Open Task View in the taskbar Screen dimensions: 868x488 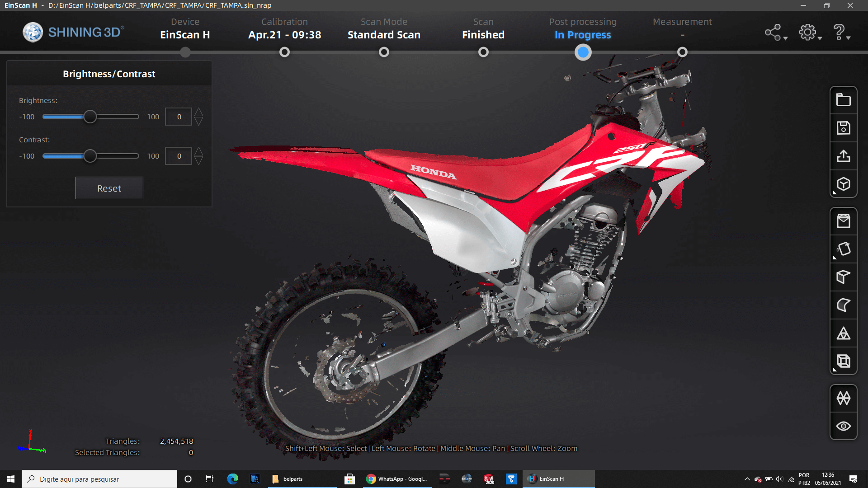coord(209,479)
